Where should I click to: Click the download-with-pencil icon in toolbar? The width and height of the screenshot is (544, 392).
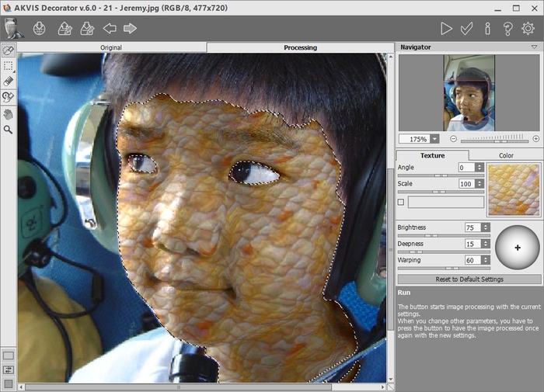(87, 29)
